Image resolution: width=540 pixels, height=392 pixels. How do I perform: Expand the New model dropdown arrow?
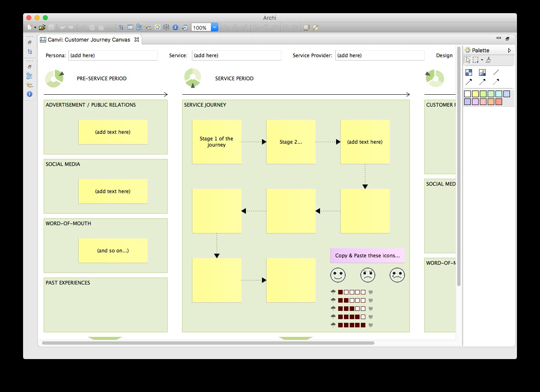click(x=35, y=28)
